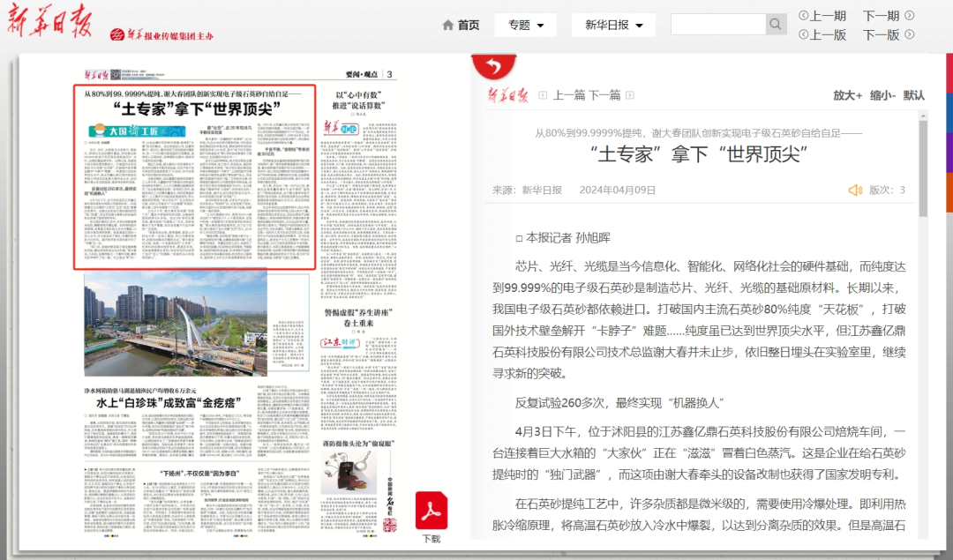953x560 pixels.
Task: Open 以"心中有数"推进"说话算数" commentary
Action: pyautogui.click(x=358, y=101)
